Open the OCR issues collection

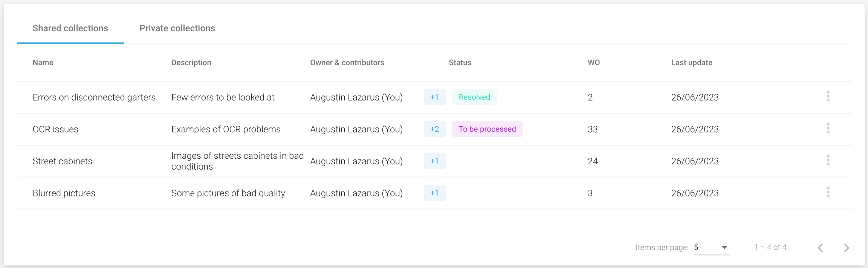[x=55, y=129]
